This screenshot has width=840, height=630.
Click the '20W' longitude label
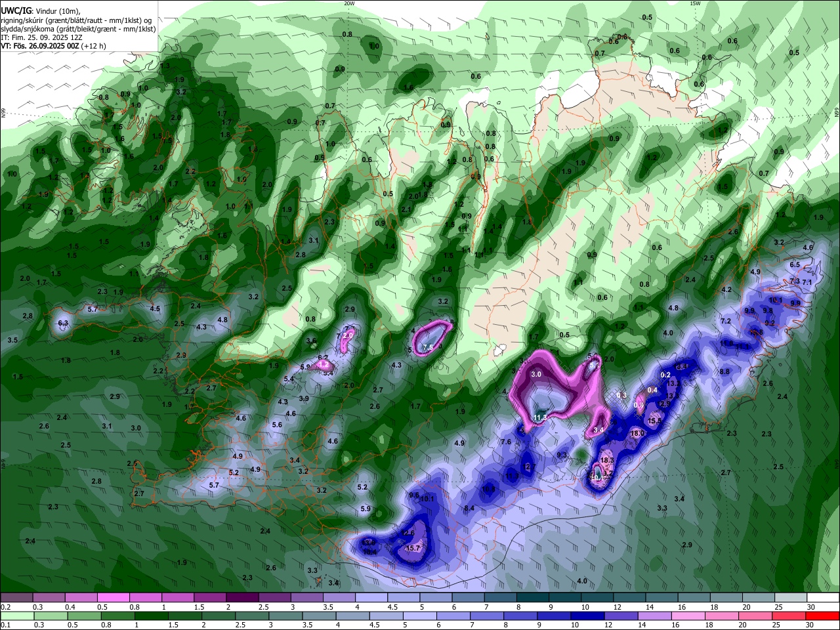coord(349,3)
